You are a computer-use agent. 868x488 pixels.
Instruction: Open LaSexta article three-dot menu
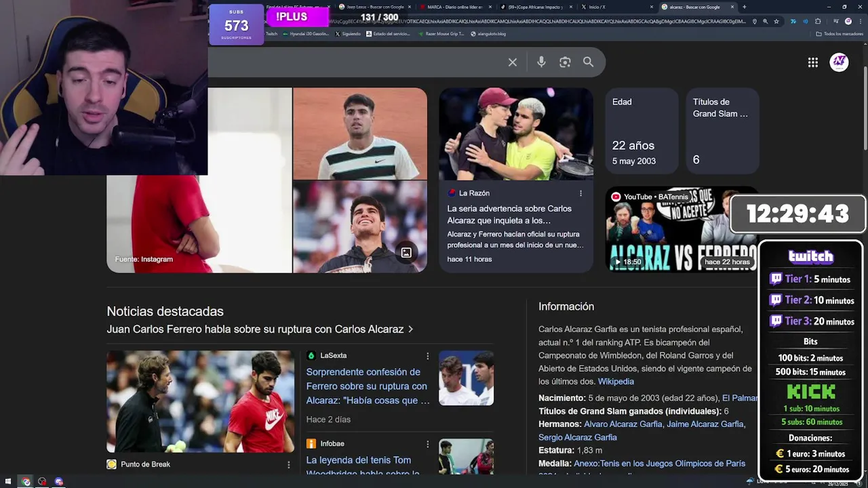click(x=427, y=356)
